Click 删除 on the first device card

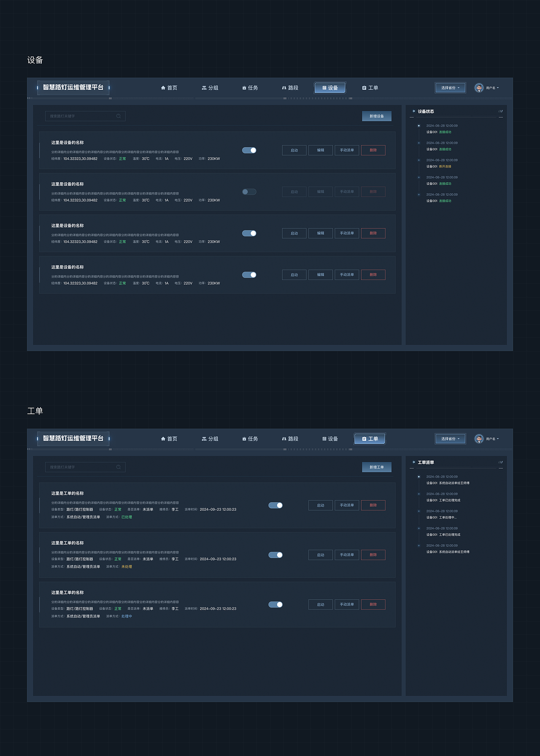coord(373,150)
